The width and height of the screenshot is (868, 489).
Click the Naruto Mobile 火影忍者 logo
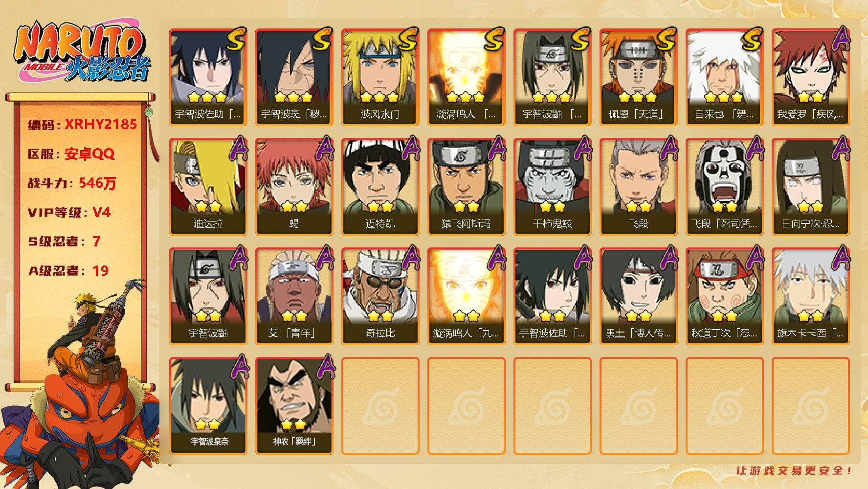click(81, 53)
